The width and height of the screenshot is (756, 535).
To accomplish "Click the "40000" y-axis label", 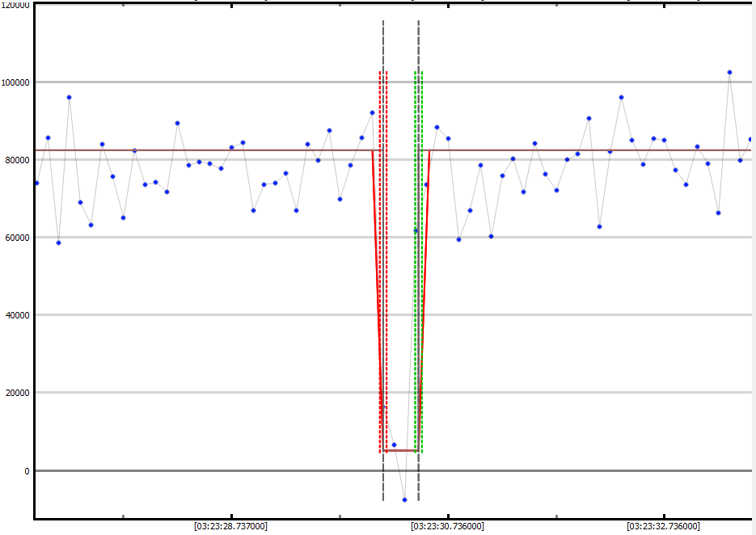I will click(x=18, y=315).
